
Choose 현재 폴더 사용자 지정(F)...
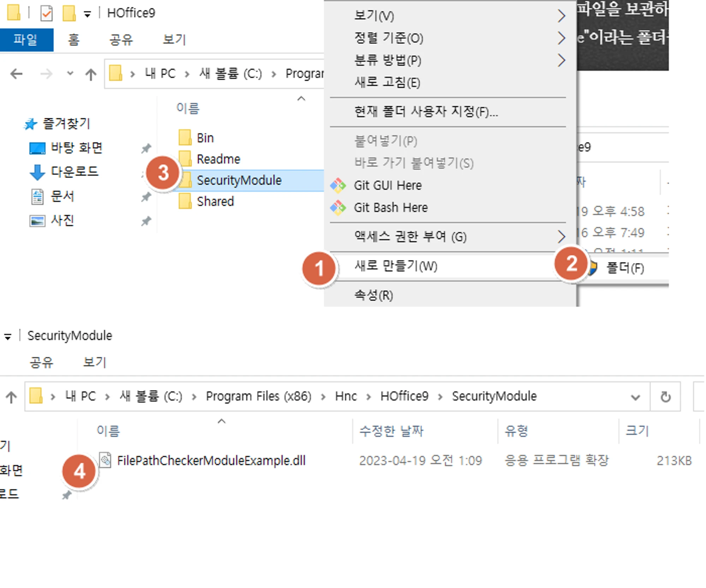[450, 112]
